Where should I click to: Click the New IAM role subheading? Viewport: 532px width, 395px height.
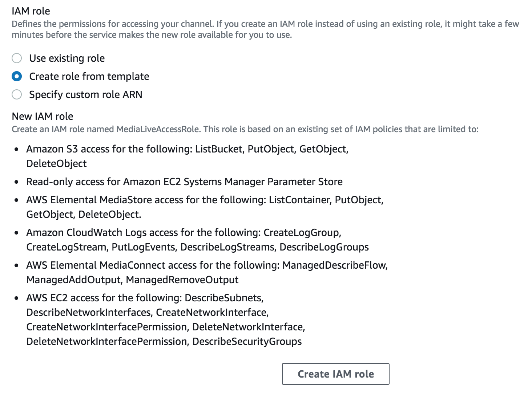(x=43, y=116)
